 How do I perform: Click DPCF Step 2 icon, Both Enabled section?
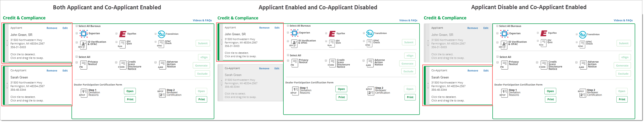tap(162, 93)
